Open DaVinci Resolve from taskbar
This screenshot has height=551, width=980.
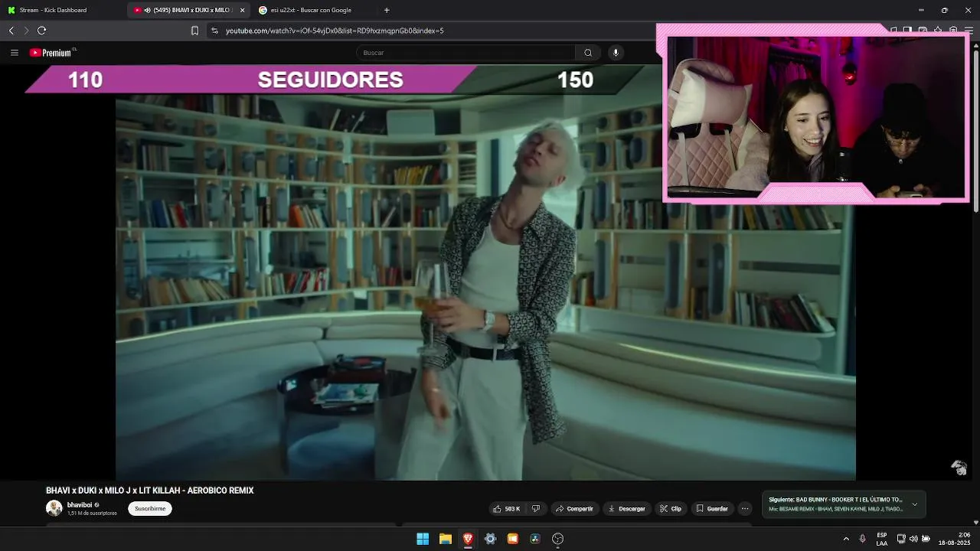point(535,539)
